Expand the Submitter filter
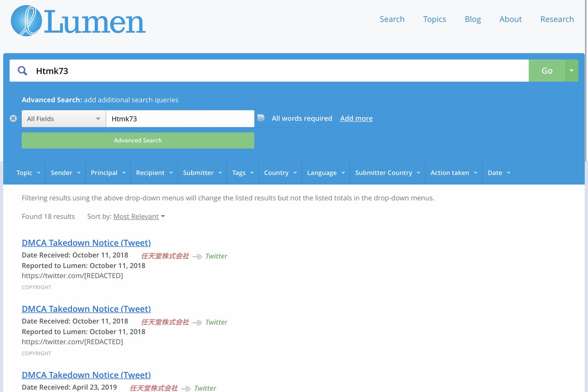Image resolution: width=588 pixels, height=392 pixels. [x=202, y=172]
